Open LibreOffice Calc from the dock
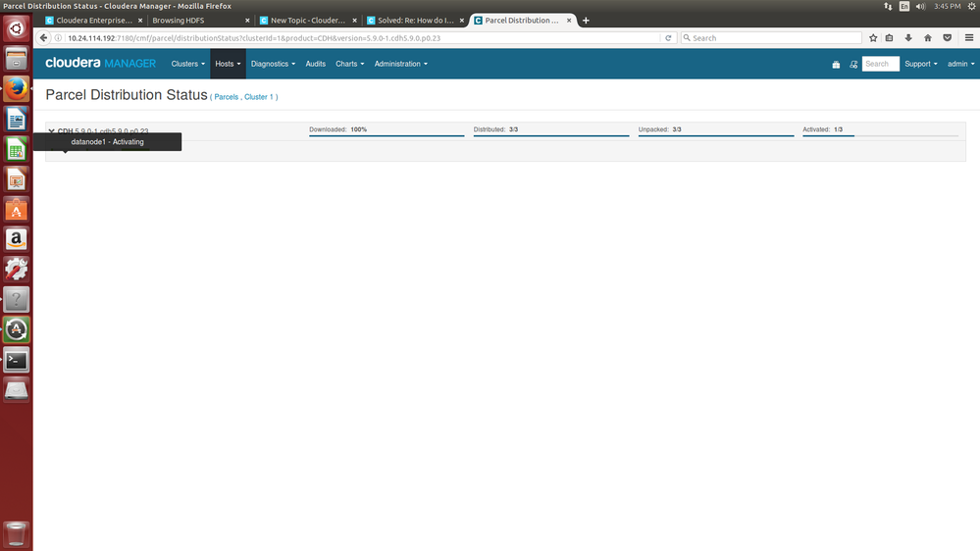Viewport: 980px width, 551px height. [17, 149]
